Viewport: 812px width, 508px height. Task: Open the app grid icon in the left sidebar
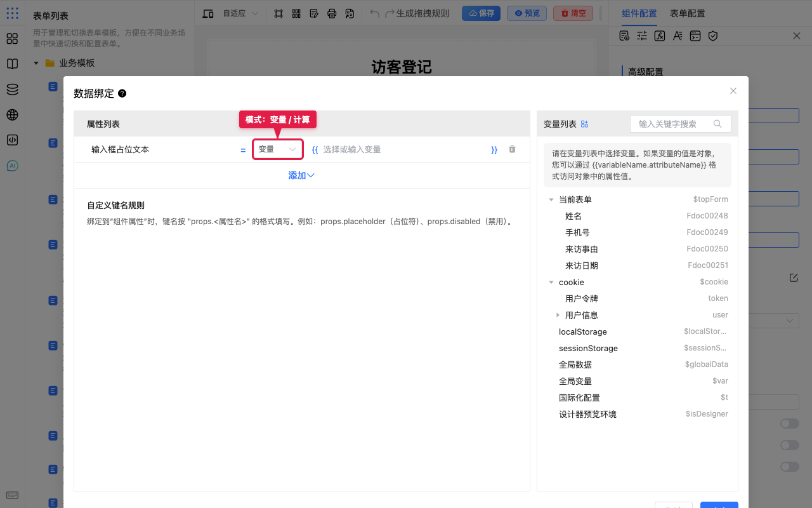pyautogui.click(x=12, y=12)
